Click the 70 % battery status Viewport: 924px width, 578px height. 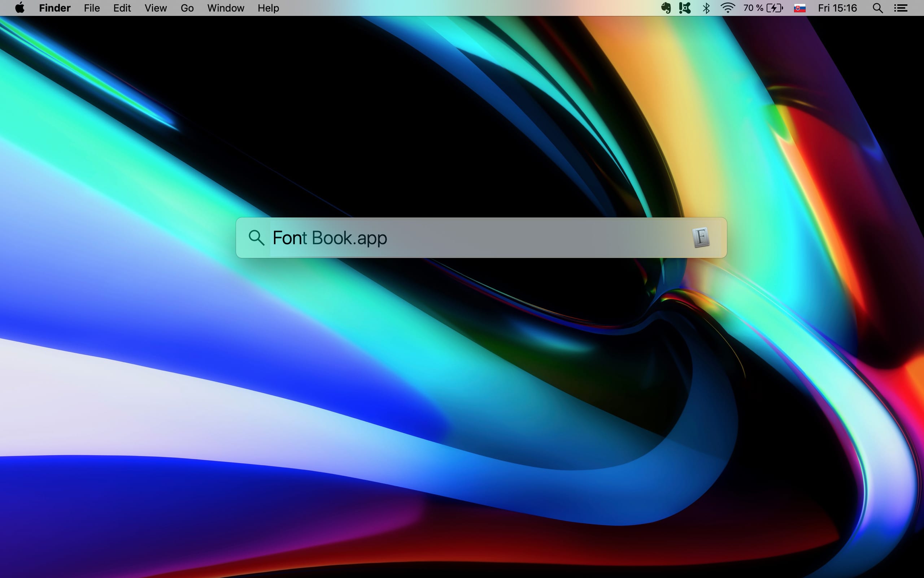coord(763,8)
